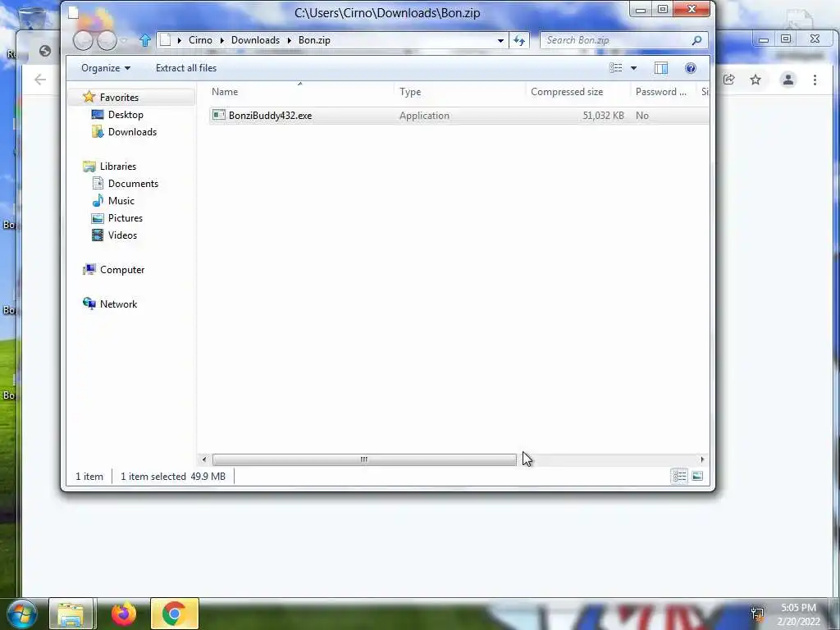Open Explorer Help icon
The width and height of the screenshot is (840, 630).
(691, 68)
